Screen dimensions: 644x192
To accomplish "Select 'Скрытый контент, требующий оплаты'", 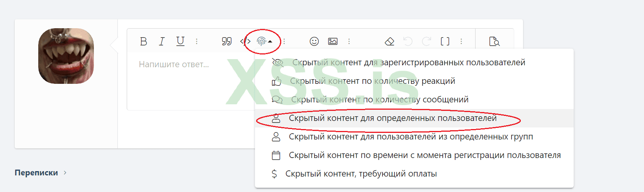I will click(414, 174).
